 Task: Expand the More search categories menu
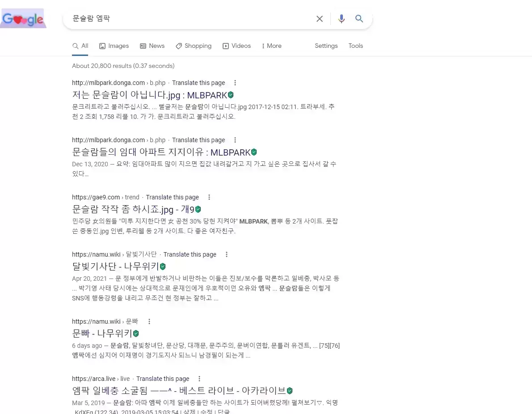271,46
